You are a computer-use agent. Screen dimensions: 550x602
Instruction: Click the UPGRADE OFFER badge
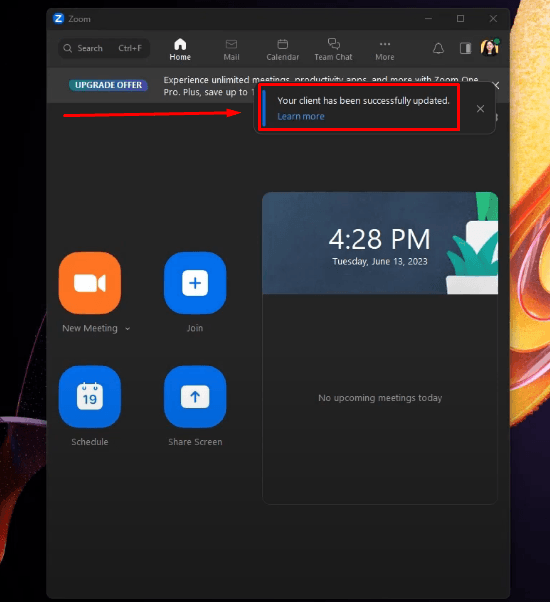pyautogui.click(x=108, y=85)
